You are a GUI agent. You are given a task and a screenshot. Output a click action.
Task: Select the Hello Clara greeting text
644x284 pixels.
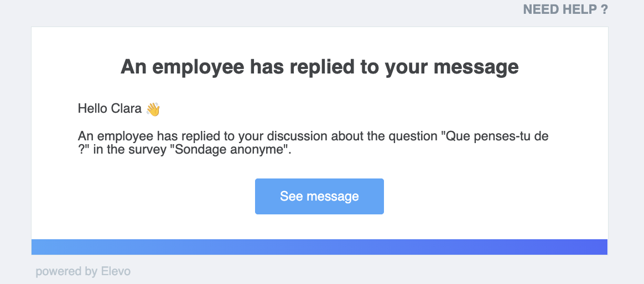(110, 109)
